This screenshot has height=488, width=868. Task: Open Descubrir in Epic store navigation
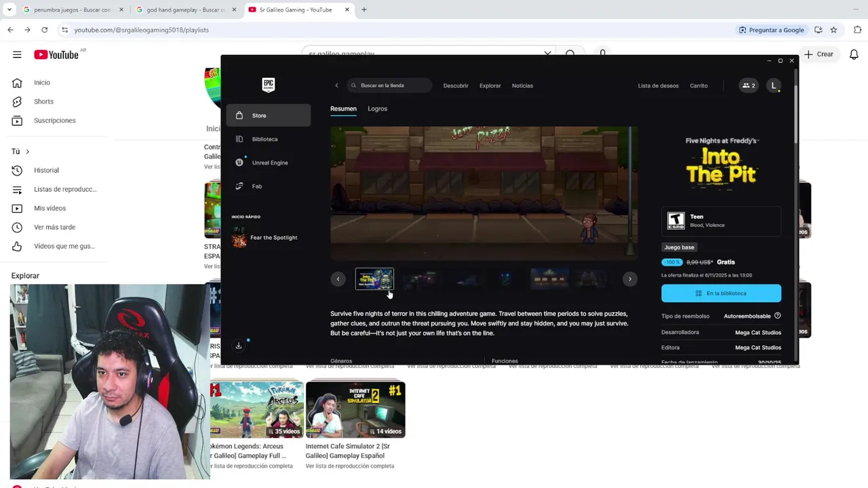[456, 86]
